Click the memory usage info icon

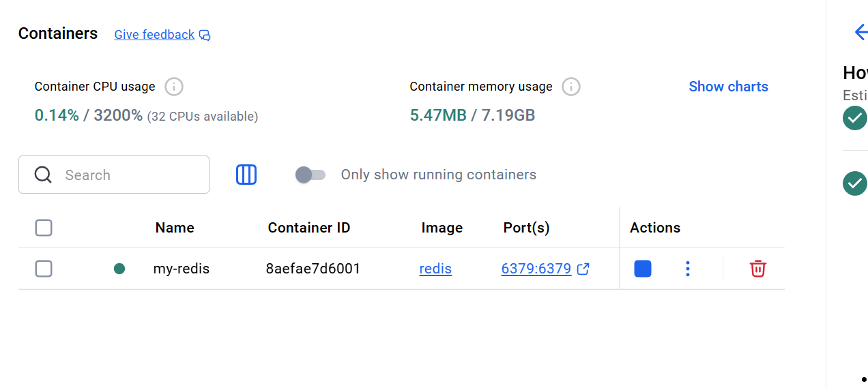[571, 87]
